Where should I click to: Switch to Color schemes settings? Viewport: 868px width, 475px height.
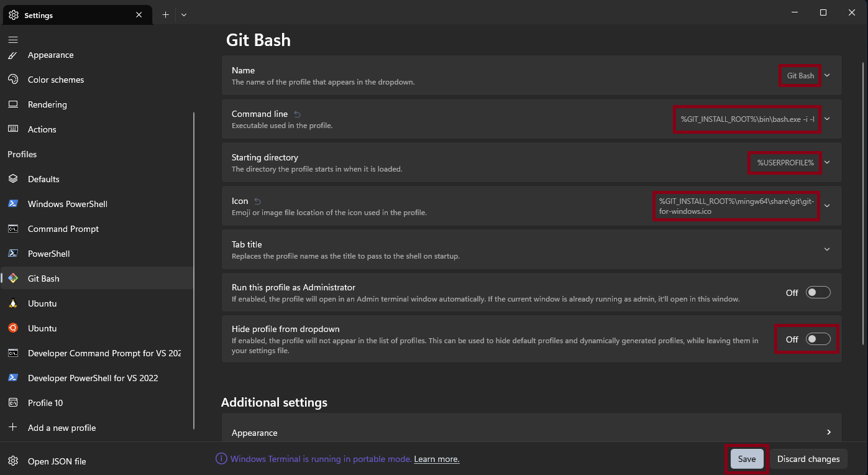pyautogui.click(x=55, y=79)
